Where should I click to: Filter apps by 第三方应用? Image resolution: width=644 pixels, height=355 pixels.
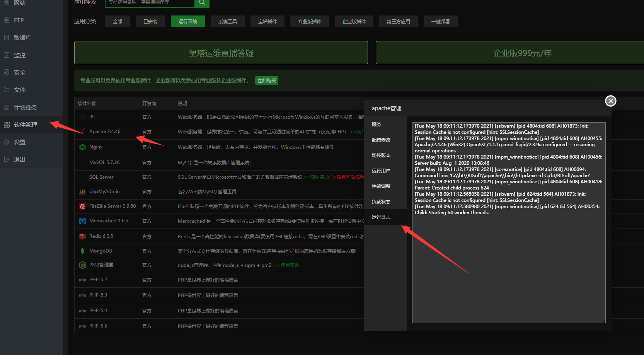tap(399, 21)
